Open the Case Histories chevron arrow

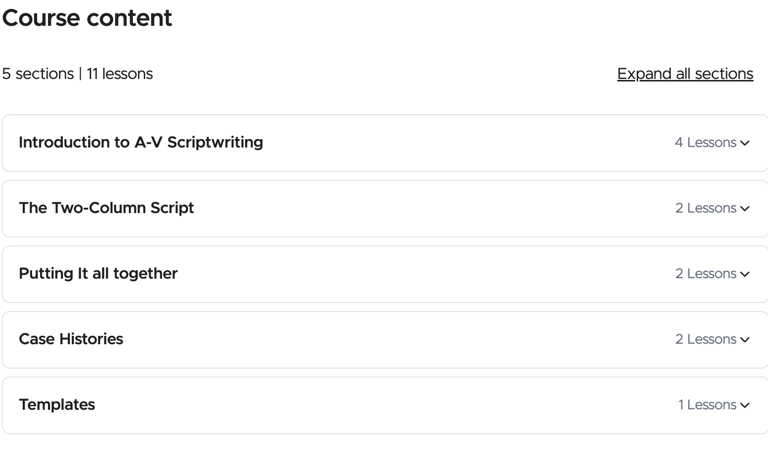pyautogui.click(x=745, y=340)
